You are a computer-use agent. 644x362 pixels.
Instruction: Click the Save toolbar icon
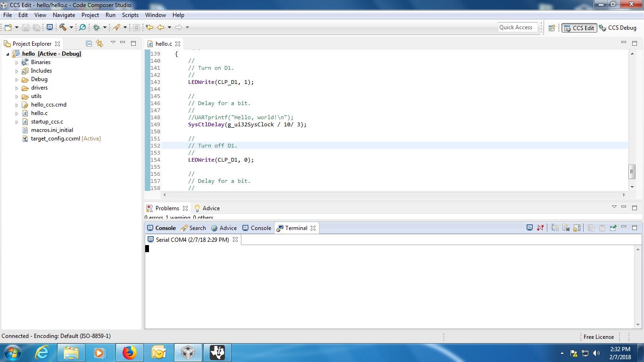coord(25,27)
